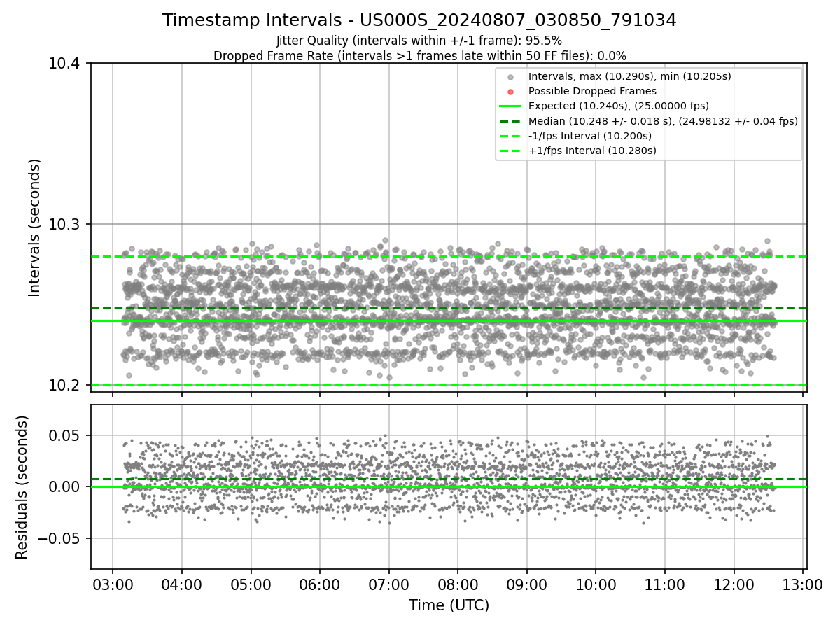This screenshot has height=630, width=840.
Task: Click the solid green line sample beside 'Expected' in legend
Action: pyautogui.click(x=510, y=106)
